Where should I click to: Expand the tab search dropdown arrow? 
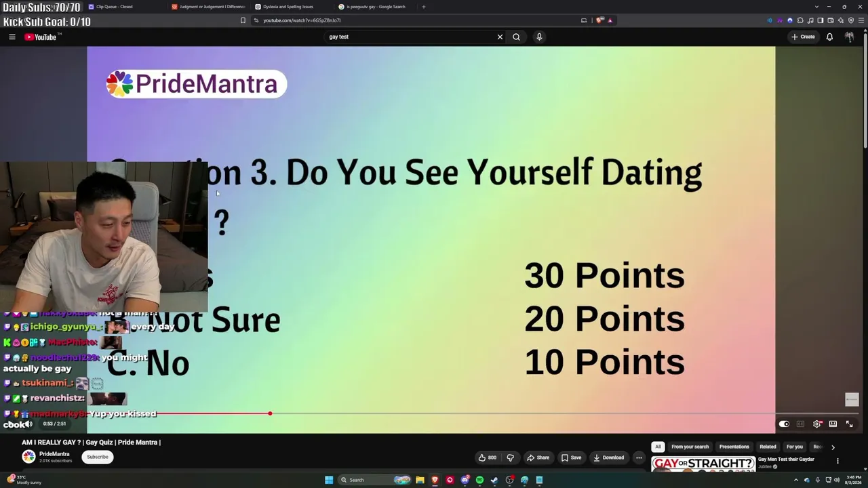[x=816, y=7]
